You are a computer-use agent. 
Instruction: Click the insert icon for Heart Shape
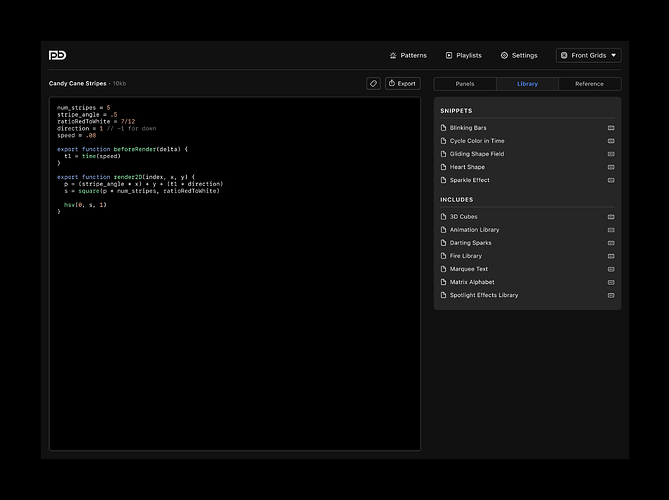pos(611,167)
